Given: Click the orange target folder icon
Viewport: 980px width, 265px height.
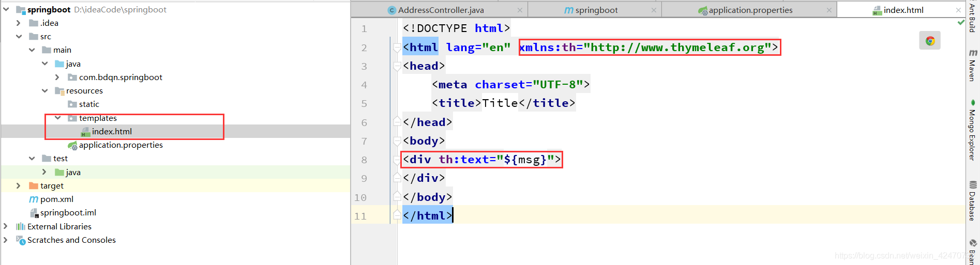Looking at the screenshot, I should coord(34,185).
